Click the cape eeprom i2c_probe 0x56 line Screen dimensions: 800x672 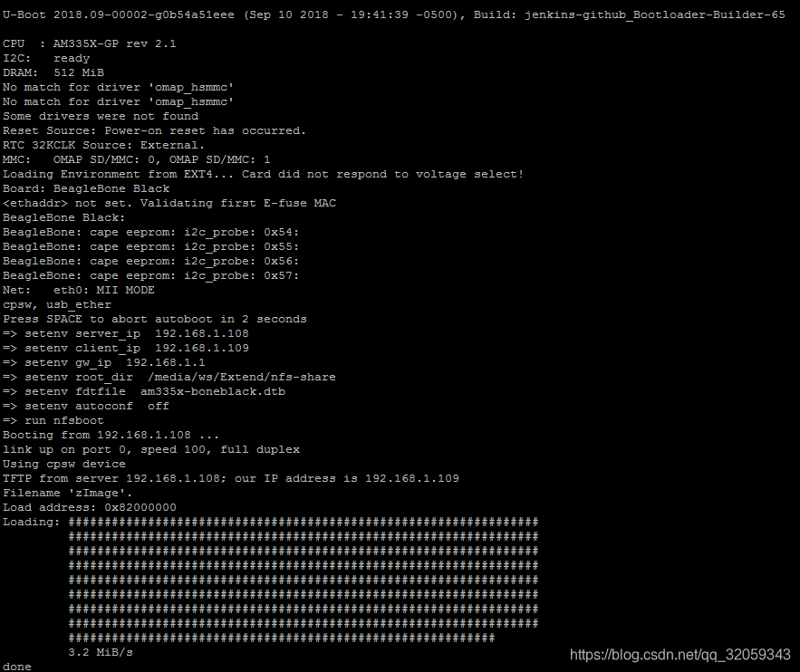(150, 261)
